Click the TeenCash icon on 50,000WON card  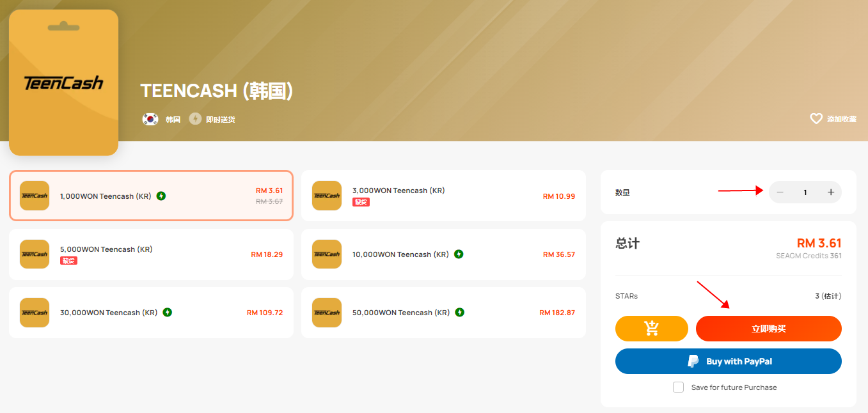tap(327, 313)
